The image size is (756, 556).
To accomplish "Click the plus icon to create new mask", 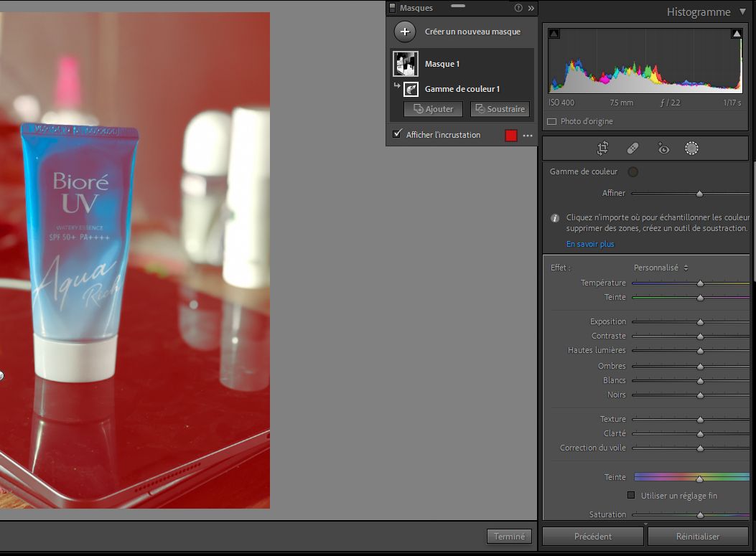I will click(x=405, y=32).
